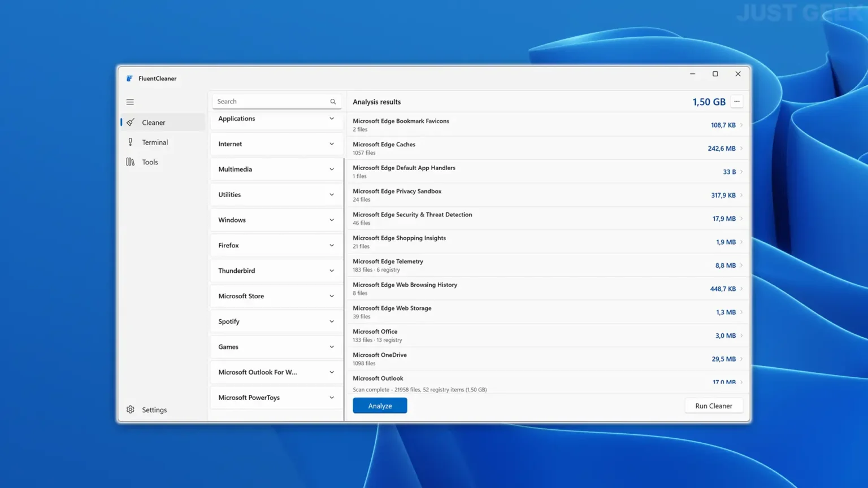
Task: Open Edge Caches details arrow
Action: pyautogui.click(x=741, y=149)
